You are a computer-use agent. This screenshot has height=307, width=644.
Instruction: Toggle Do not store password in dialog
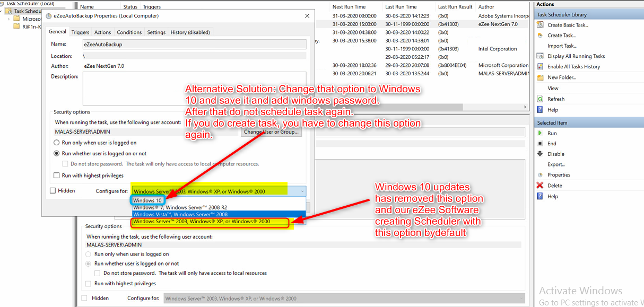(65, 164)
